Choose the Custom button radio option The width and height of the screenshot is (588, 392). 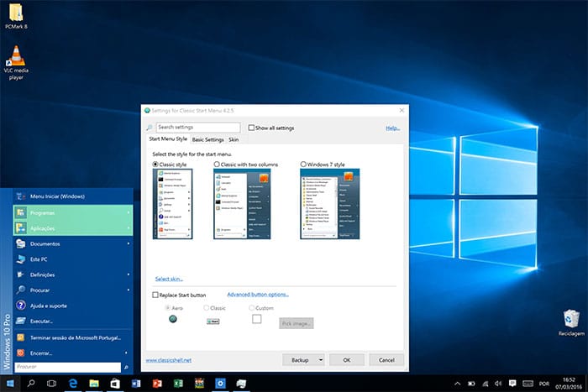(x=252, y=308)
